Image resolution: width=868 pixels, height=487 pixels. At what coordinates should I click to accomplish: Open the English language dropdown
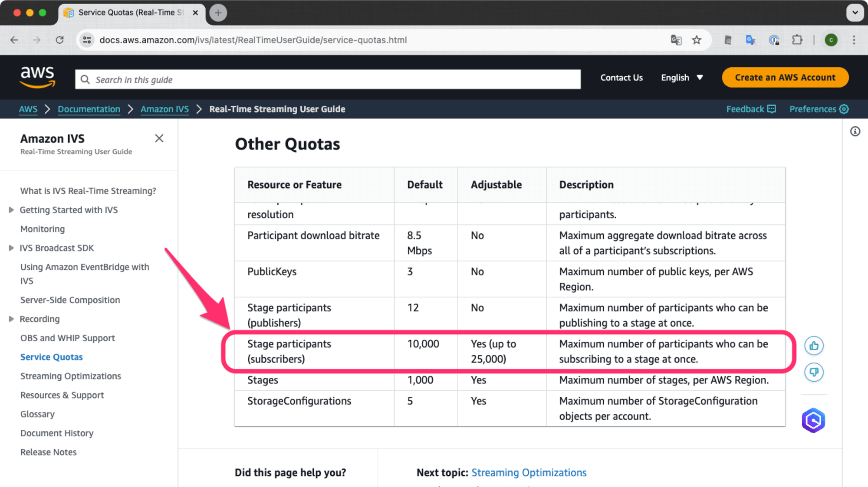pyautogui.click(x=682, y=78)
